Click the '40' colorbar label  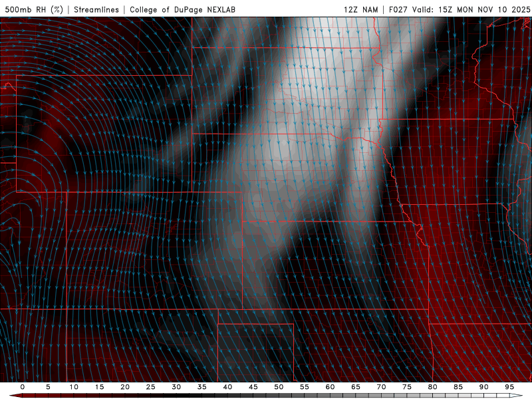click(227, 387)
